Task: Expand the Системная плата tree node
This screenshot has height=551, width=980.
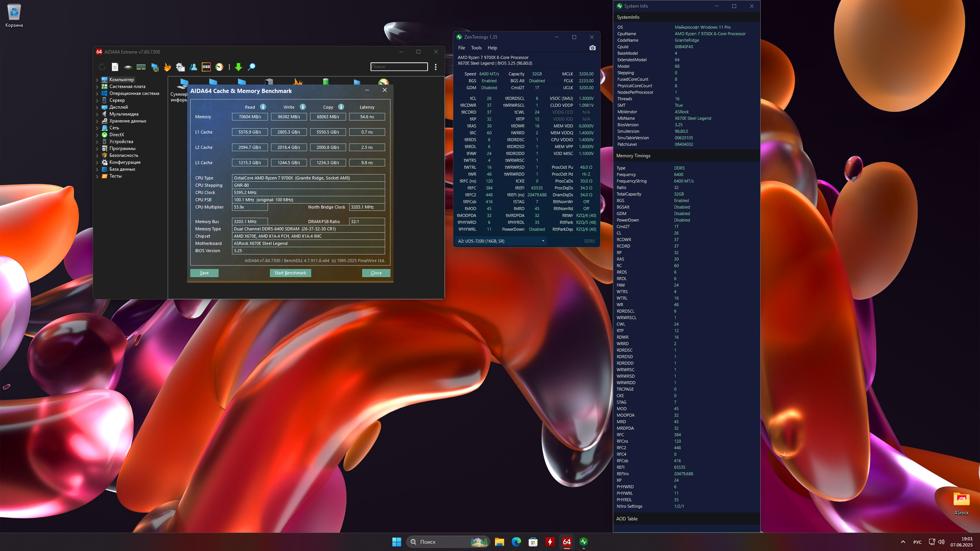Action: click(x=97, y=87)
